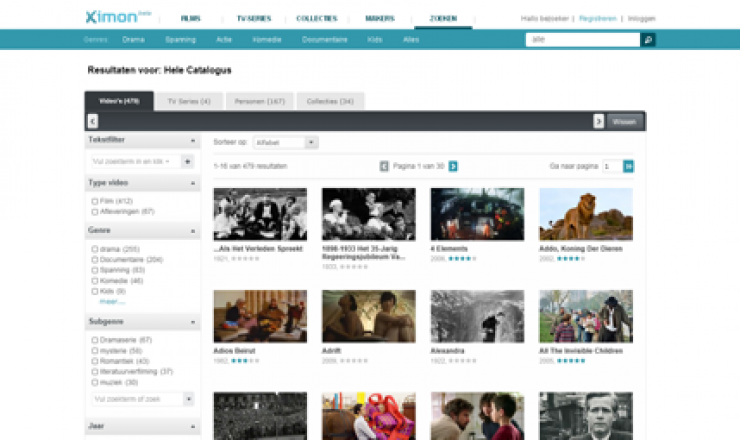The height and width of the screenshot is (440, 740).
Task: Collapse the Genre filter section
Action: tap(192, 230)
